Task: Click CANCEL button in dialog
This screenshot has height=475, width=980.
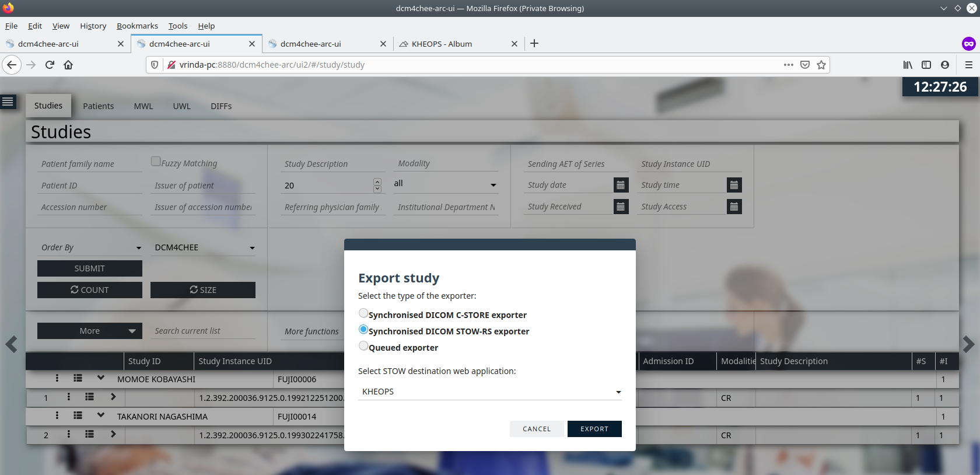Action: click(537, 429)
